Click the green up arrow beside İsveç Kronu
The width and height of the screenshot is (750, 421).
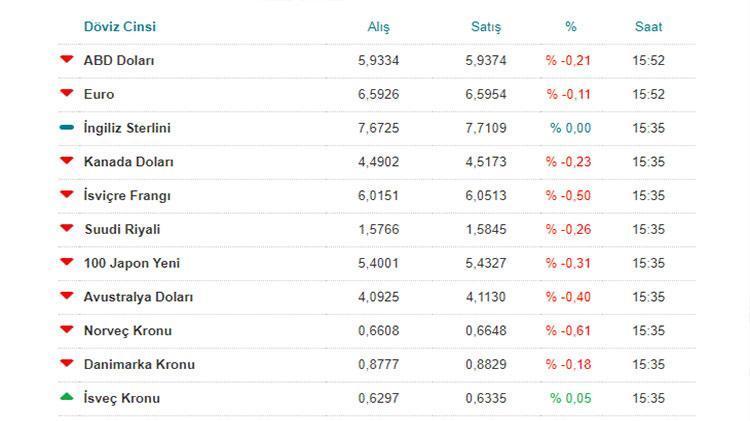point(67,397)
